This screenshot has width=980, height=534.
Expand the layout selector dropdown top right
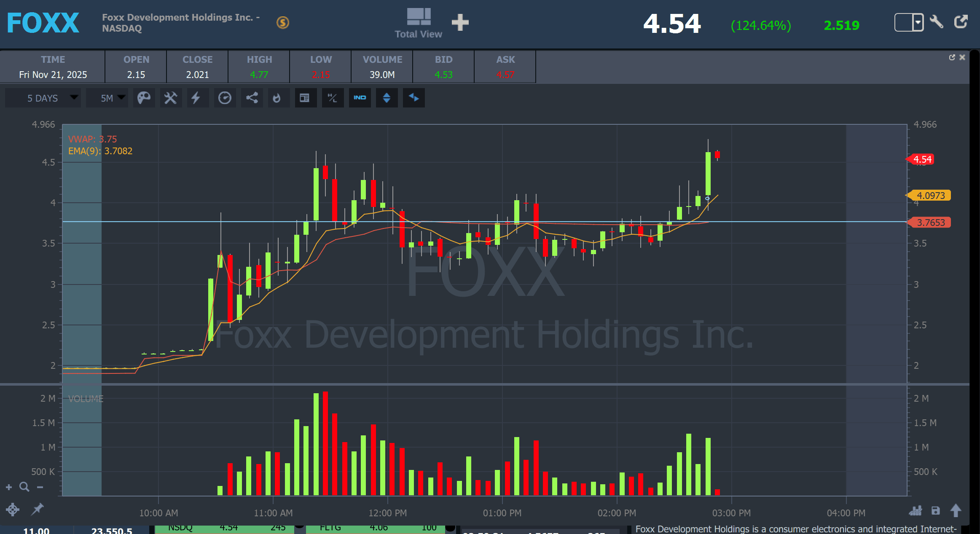tap(918, 22)
